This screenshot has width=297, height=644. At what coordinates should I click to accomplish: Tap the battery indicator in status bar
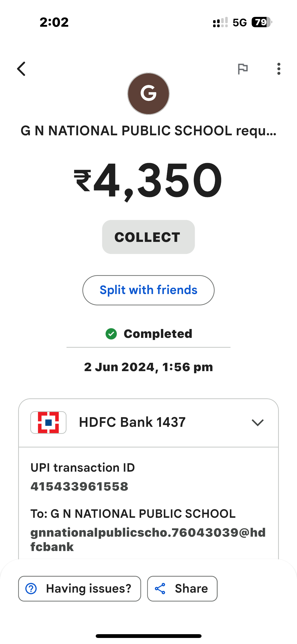(x=262, y=22)
